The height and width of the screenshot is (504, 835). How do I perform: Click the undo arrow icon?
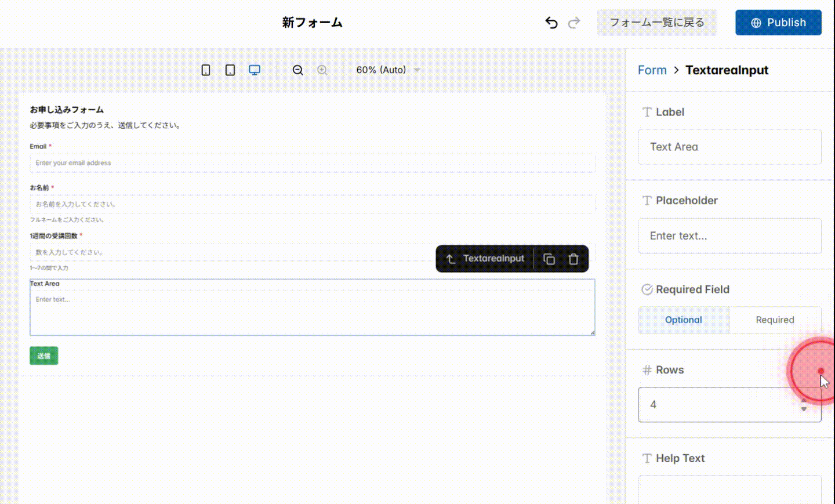[550, 22]
